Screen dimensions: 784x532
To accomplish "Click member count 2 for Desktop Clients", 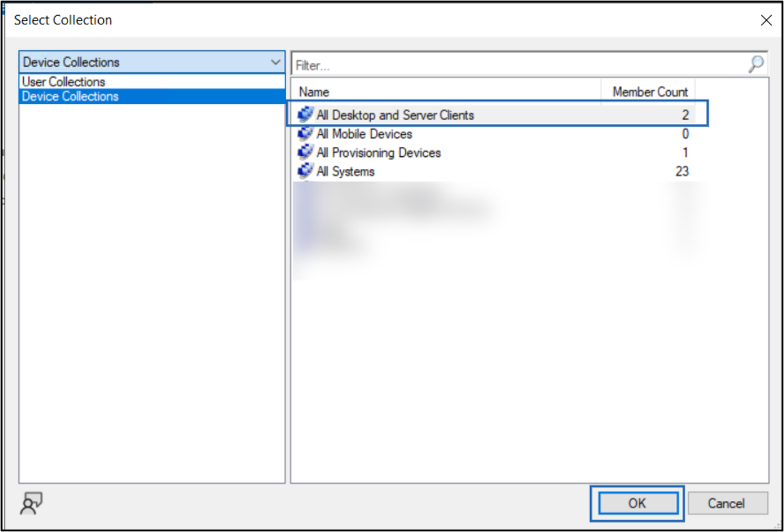I will tap(686, 115).
